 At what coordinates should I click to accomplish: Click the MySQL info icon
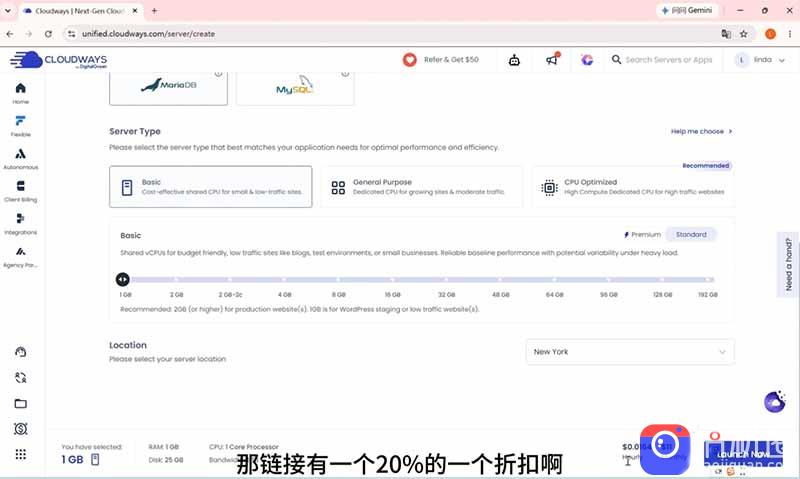pos(345,74)
